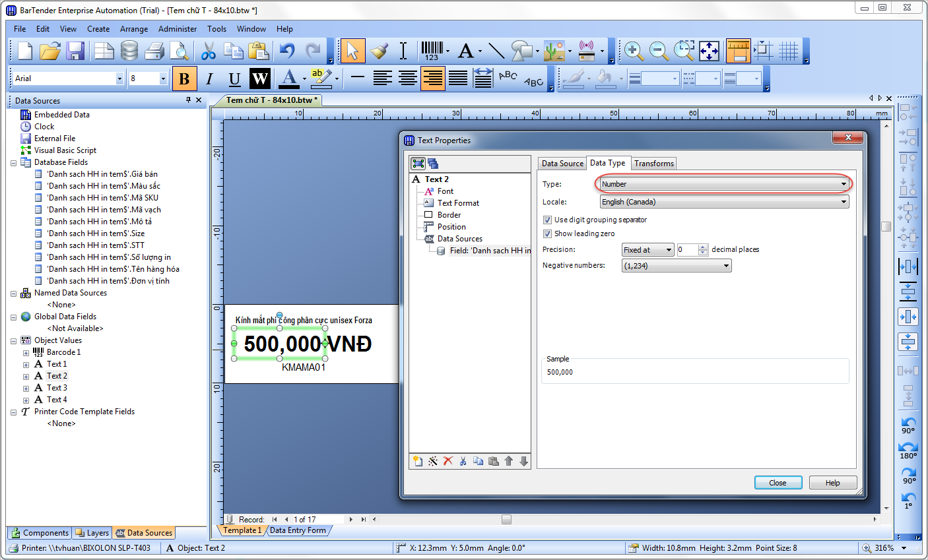The height and width of the screenshot is (560, 928).
Task: Undo the last action
Action: 287,51
